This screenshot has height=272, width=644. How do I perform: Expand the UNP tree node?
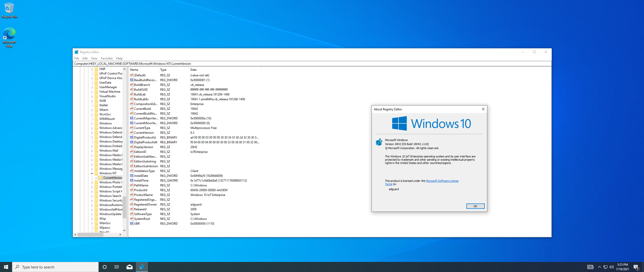[92, 69]
